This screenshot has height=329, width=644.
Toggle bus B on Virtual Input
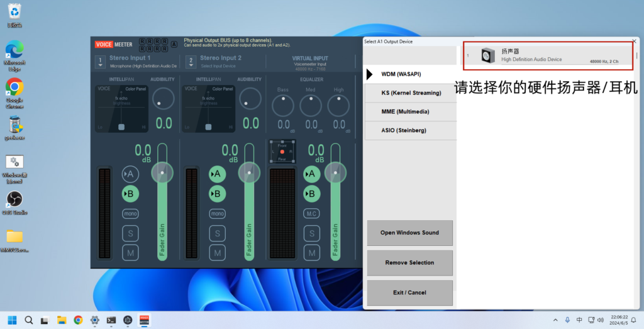coord(312,194)
